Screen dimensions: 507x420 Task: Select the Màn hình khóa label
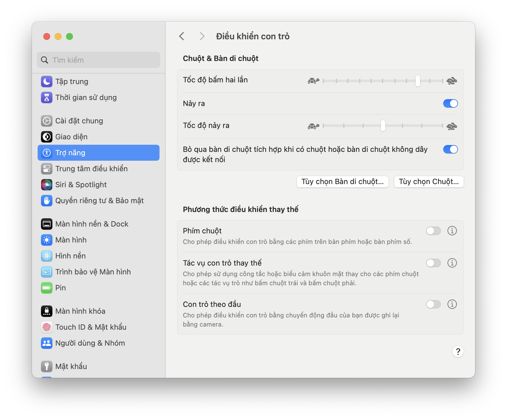click(x=80, y=311)
